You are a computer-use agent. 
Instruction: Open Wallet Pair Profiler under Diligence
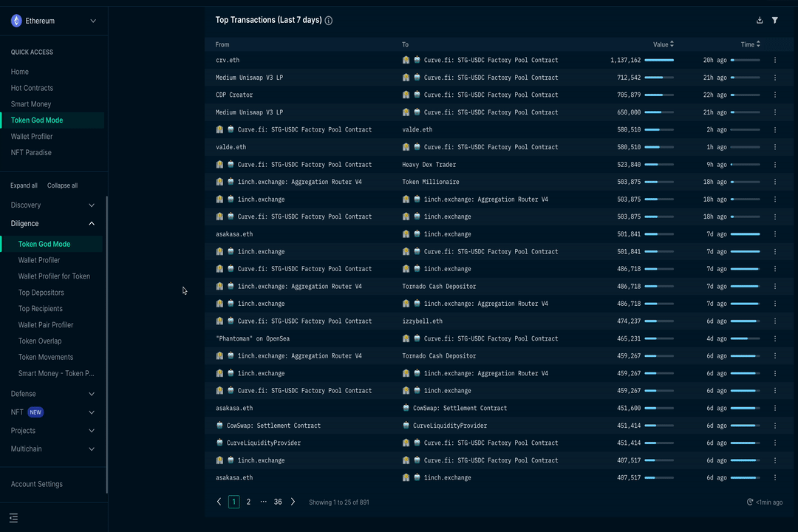pyautogui.click(x=46, y=325)
